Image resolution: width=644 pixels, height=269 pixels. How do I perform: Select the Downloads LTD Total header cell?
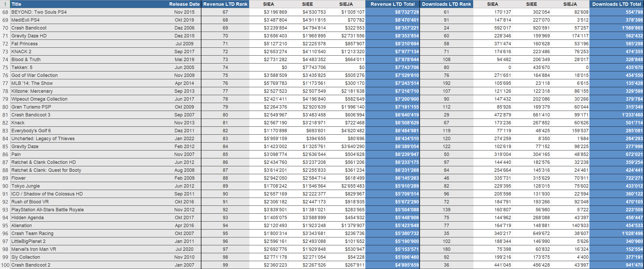pyautogui.click(x=616, y=4)
